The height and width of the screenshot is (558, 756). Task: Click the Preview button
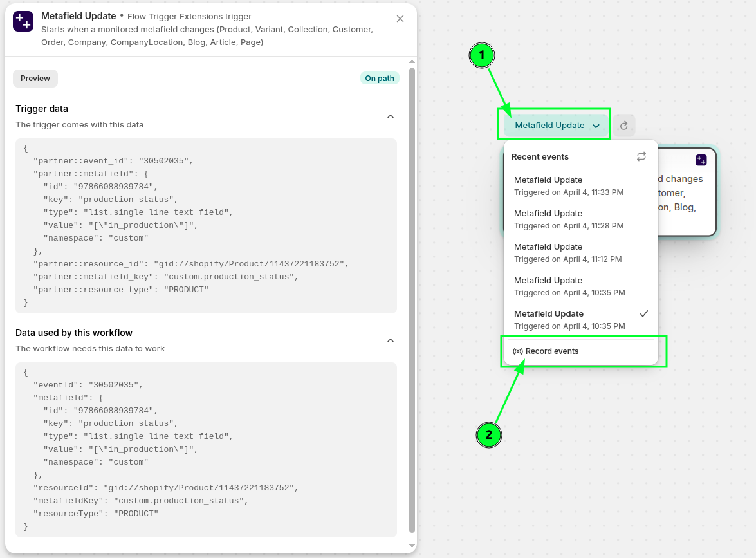(x=35, y=79)
